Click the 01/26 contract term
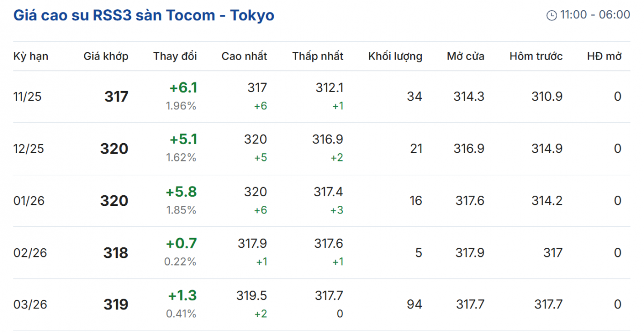Viewport: 644px width, 333px height. [x=28, y=201]
